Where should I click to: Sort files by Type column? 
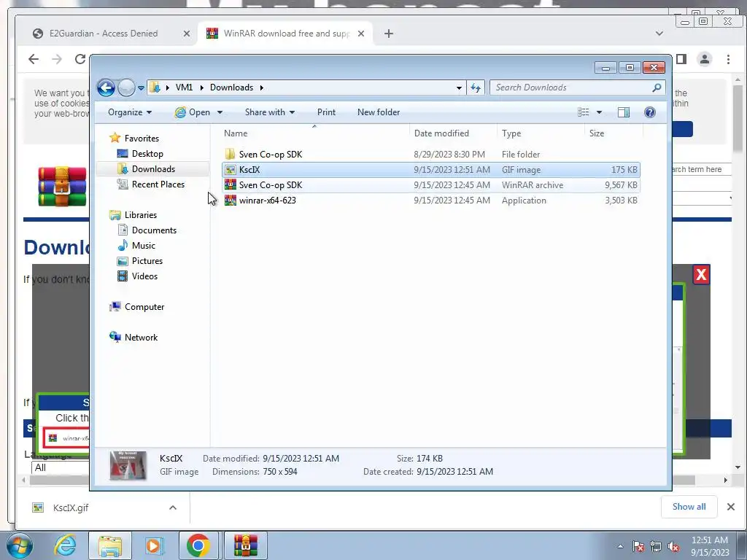[x=541, y=133]
